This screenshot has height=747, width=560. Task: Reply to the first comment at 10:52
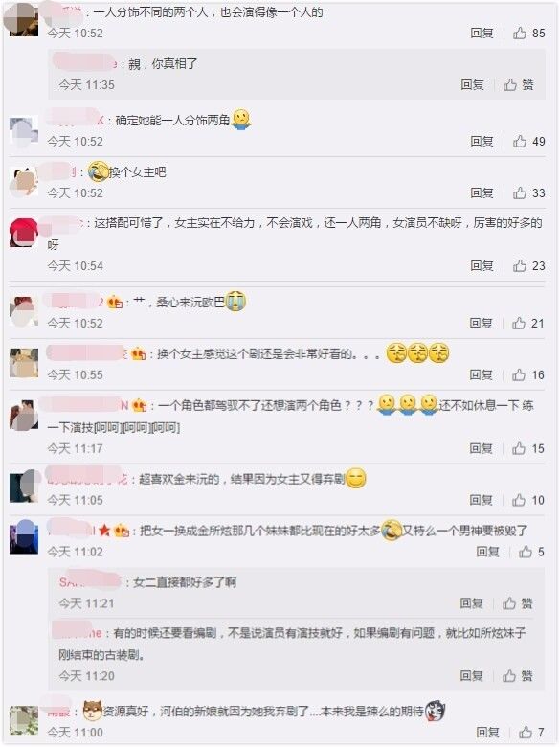coord(482,33)
